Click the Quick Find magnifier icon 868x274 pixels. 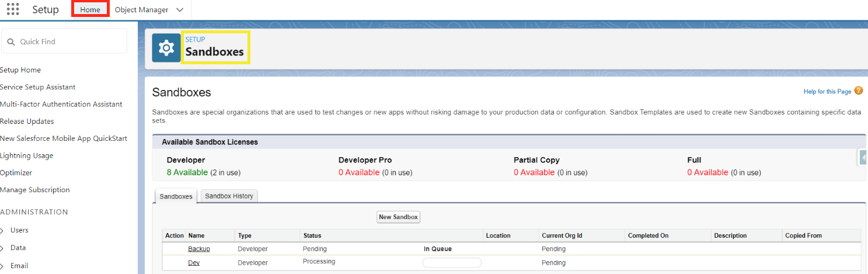(11, 42)
